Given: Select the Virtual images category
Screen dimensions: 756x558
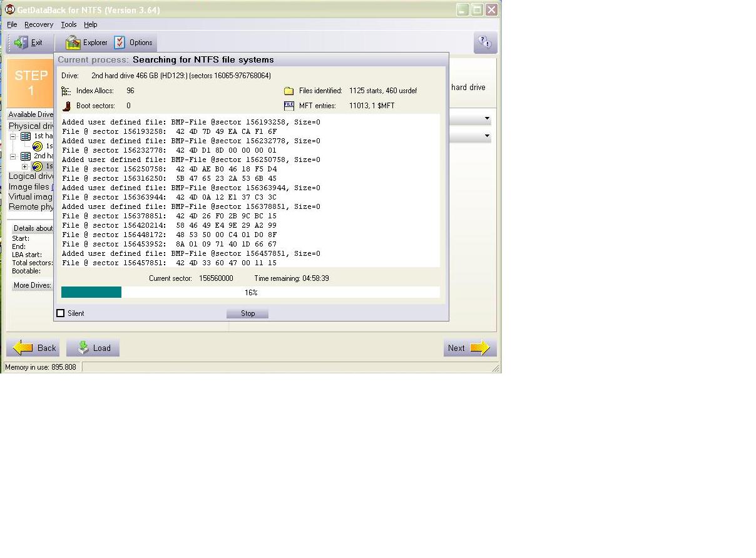Looking at the screenshot, I should click(31, 196).
